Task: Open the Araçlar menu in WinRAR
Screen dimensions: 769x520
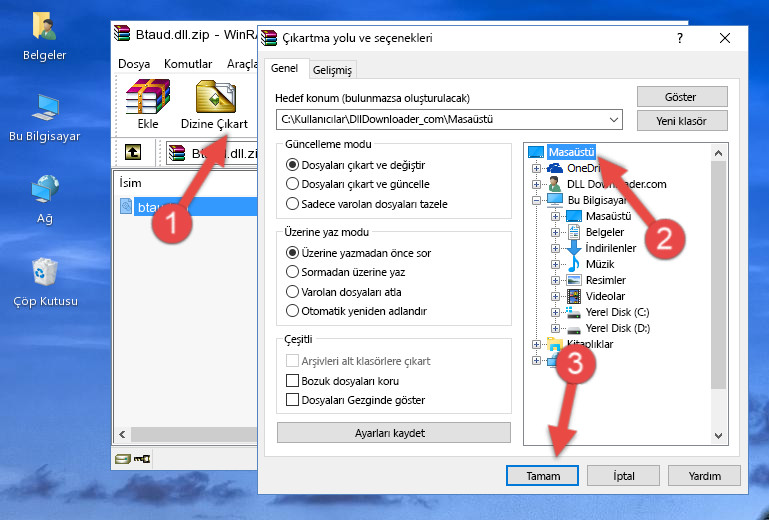Action: pyautogui.click(x=242, y=64)
